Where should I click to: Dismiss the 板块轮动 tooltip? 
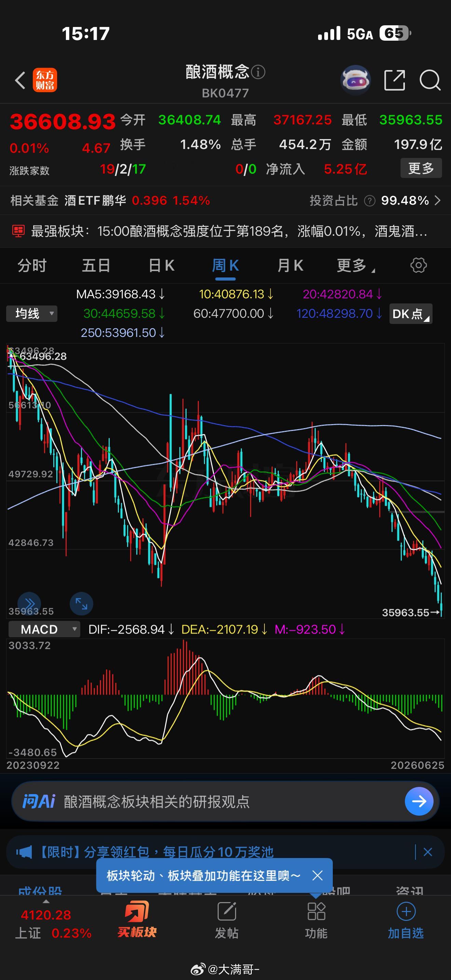tap(317, 875)
